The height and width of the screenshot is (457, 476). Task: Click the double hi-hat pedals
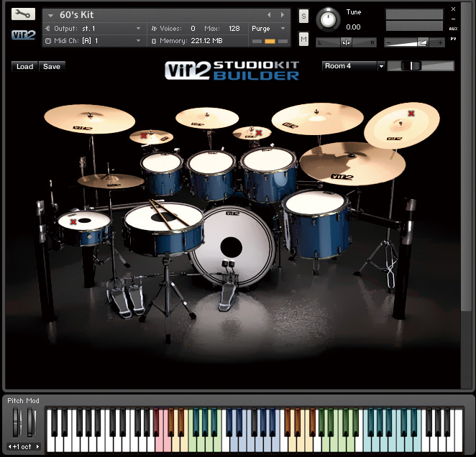126,299
